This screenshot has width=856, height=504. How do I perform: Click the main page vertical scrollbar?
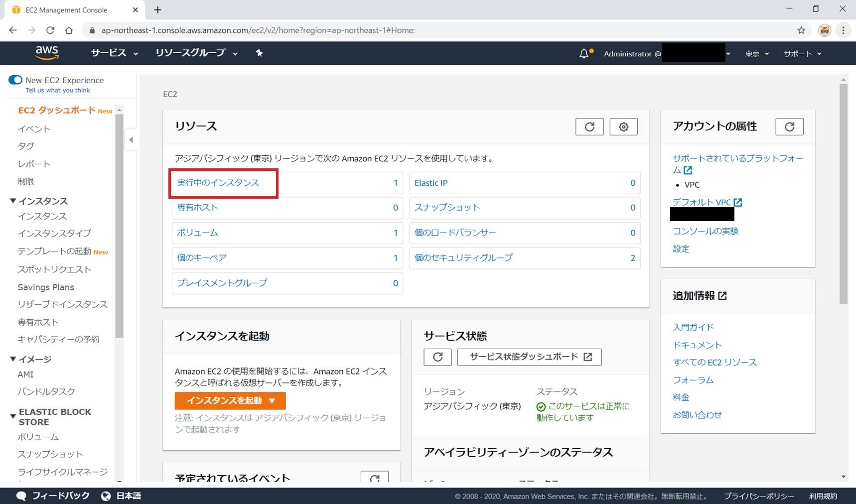tap(843, 193)
